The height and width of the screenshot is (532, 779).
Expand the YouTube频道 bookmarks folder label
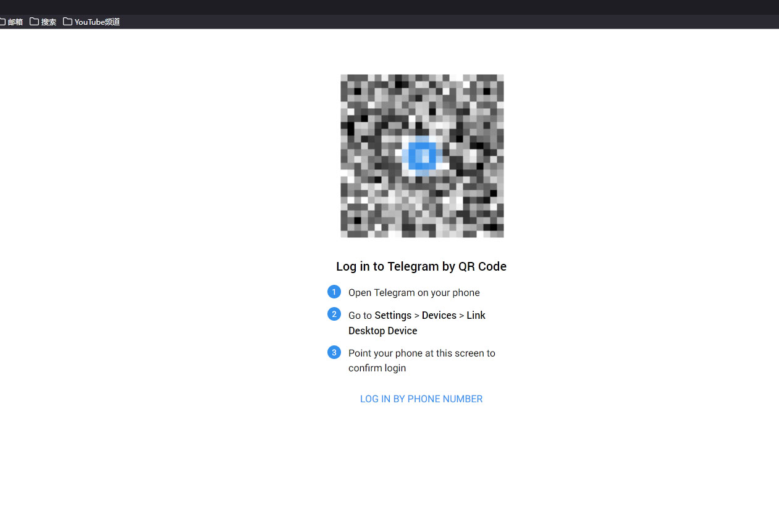(x=97, y=22)
